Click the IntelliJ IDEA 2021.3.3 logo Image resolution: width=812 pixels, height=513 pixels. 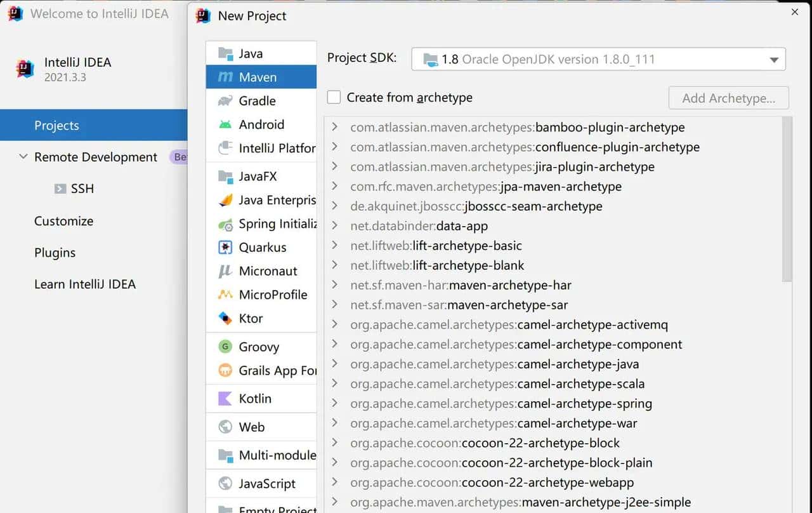pos(25,69)
